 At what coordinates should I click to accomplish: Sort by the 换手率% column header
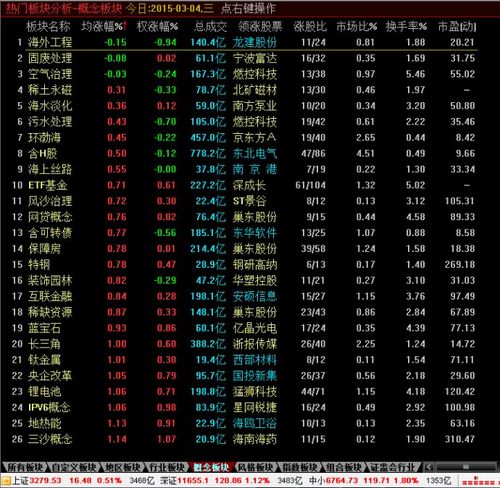[406, 26]
